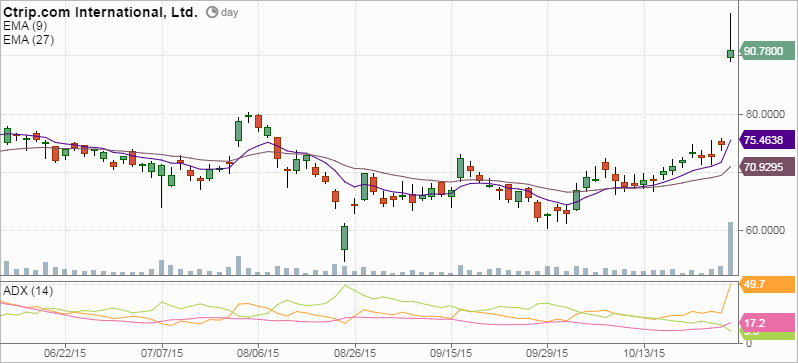Click the day interval label
The width and height of the screenshot is (798, 363).
(x=230, y=13)
